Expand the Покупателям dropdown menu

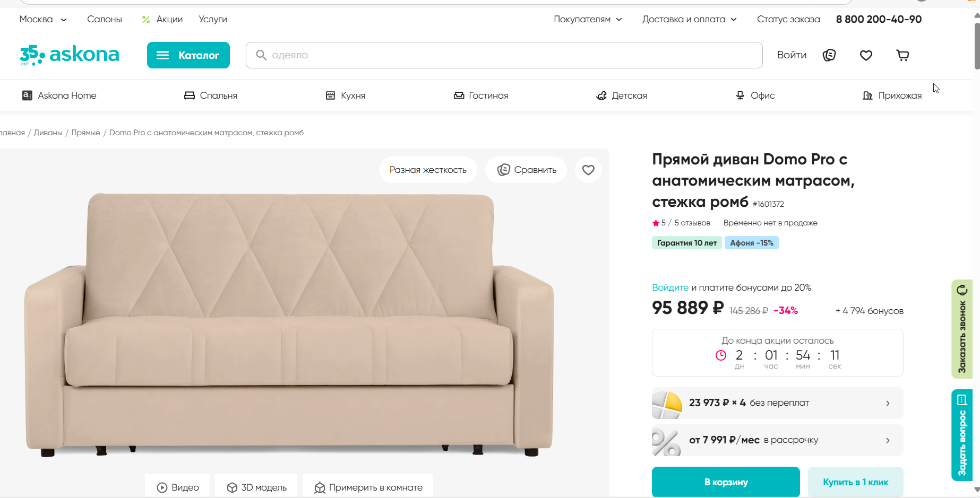click(x=588, y=19)
